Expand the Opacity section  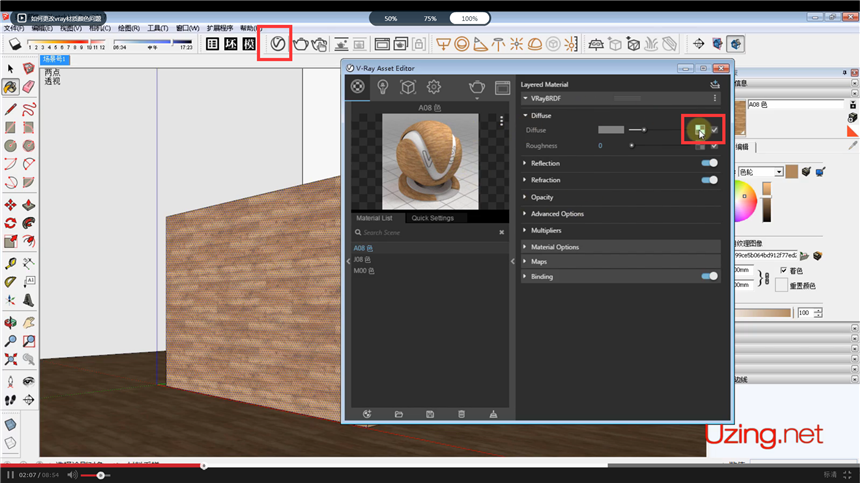click(x=542, y=197)
